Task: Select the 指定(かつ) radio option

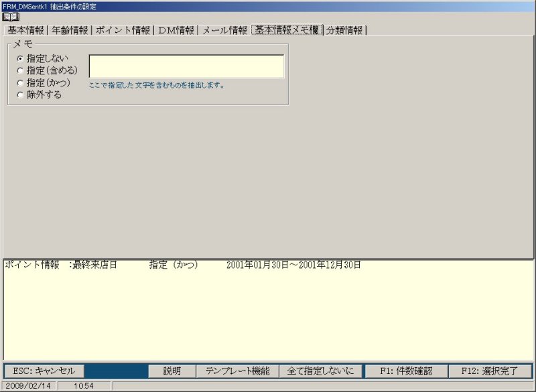Action: [x=20, y=82]
